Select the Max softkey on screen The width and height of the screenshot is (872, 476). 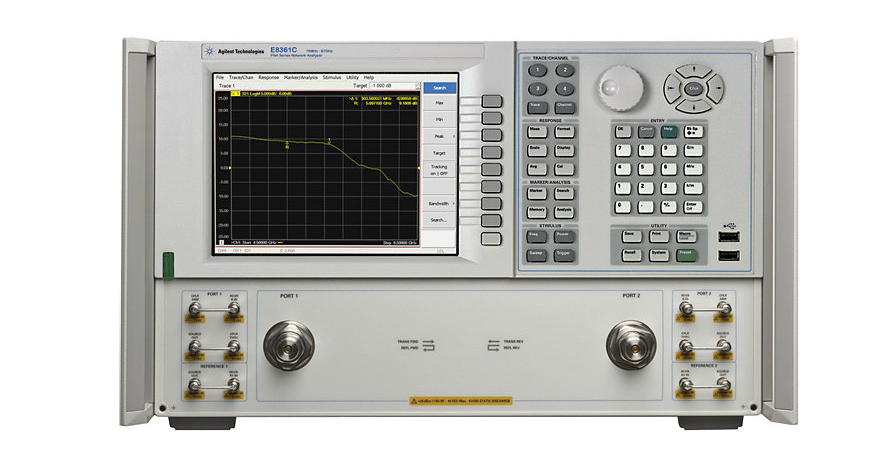(439, 103)
